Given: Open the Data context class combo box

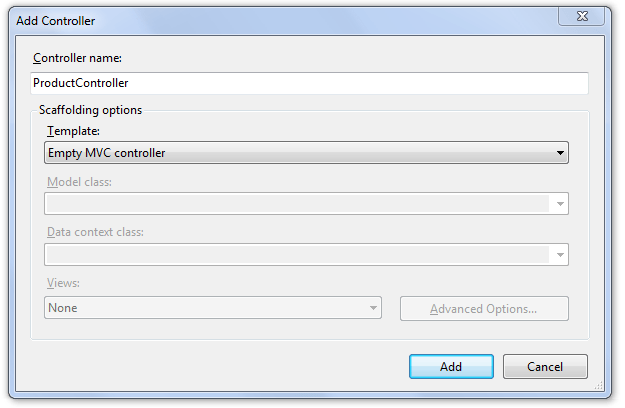Looking at the screenshot, I should click(x=306, y=255).
